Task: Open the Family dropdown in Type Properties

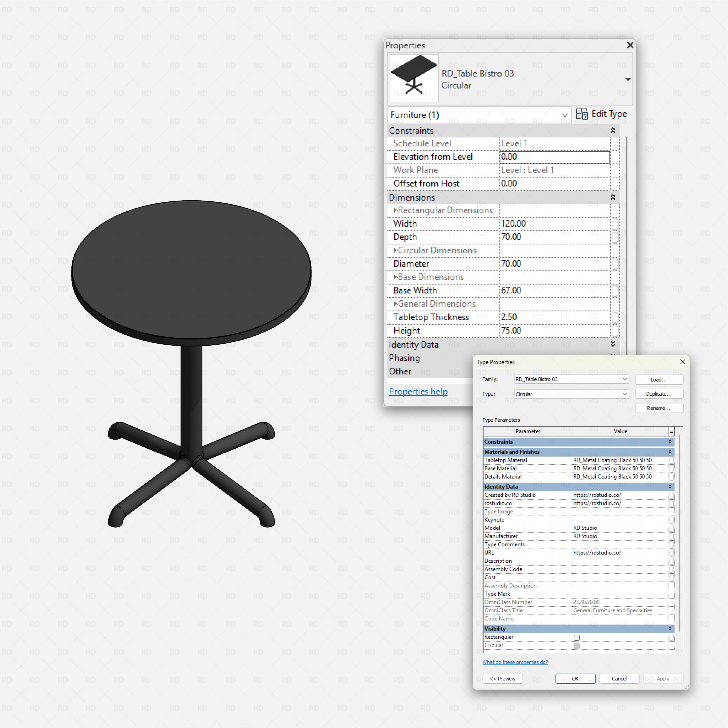Action: point(571,379)
